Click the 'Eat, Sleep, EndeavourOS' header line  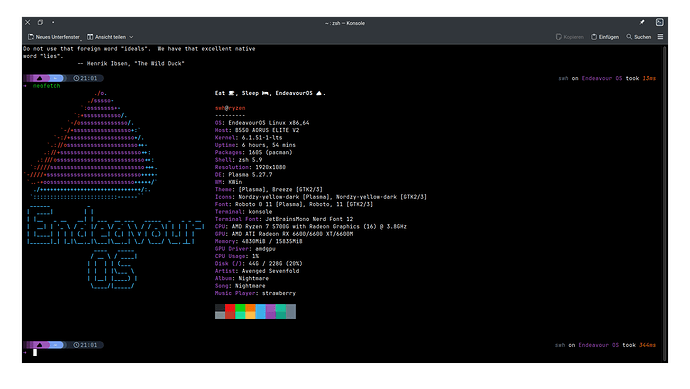[x=270, y=93]
